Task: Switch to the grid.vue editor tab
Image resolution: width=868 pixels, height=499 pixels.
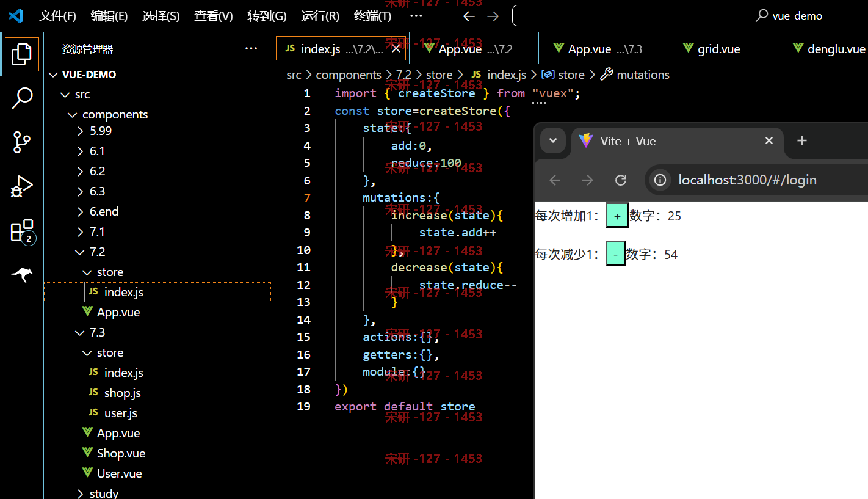Action: point(723,49)
